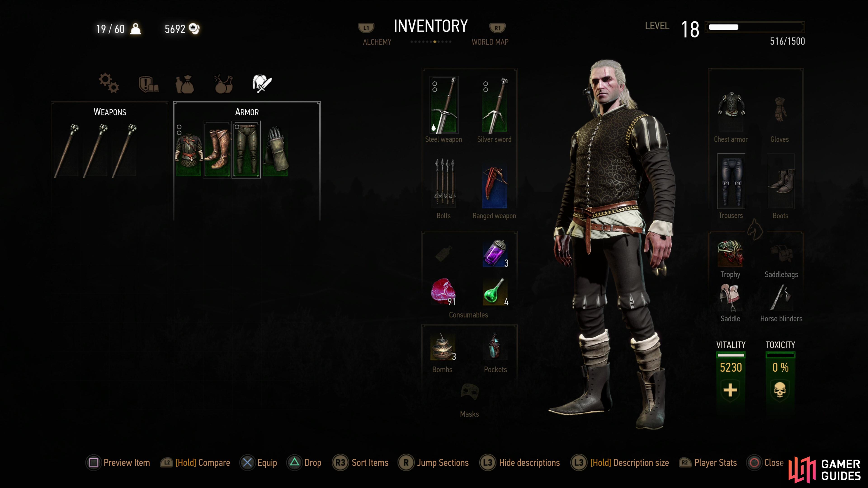Select the crafting components gears tab icon
868x488 pixels.
pyautogui.click(x=108, y=83)
